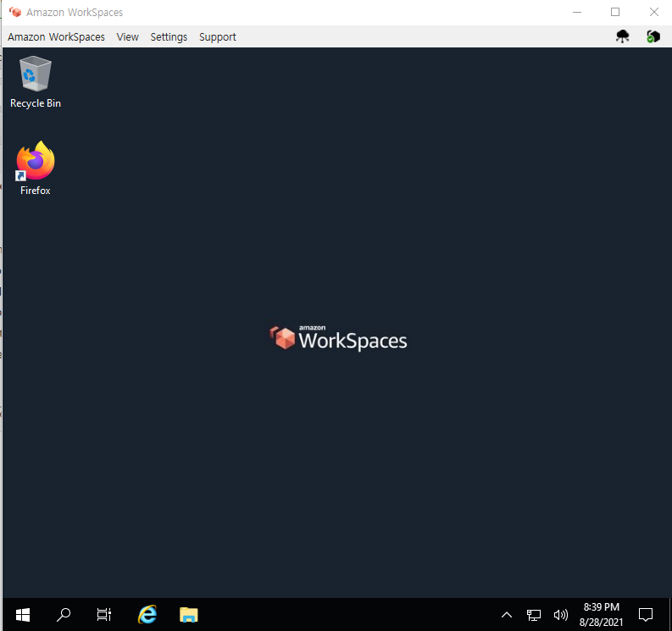
Task: Open the View menu
Action: [x=128, y=36]
